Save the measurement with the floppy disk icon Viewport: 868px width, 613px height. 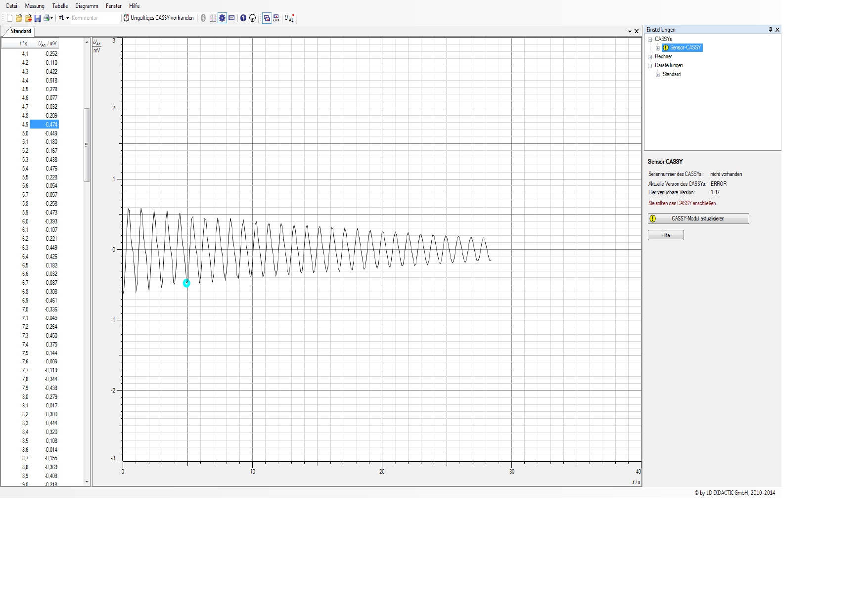(x=37, y=18)
